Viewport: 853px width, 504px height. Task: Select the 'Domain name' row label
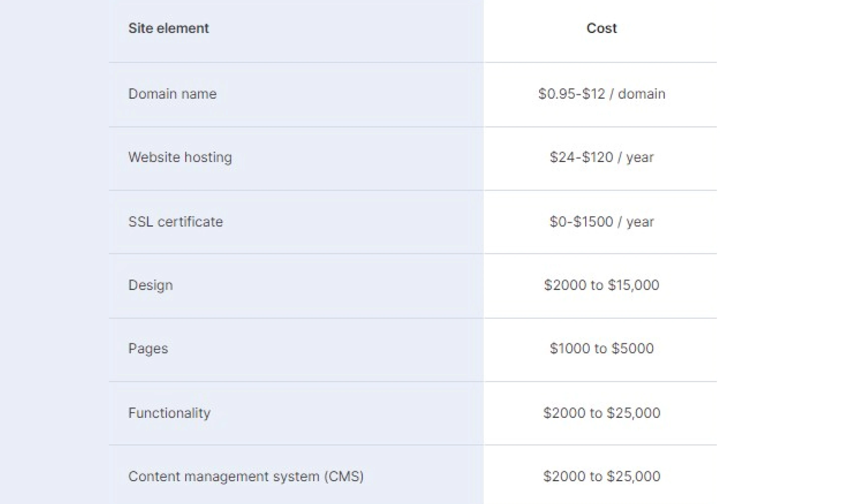pos(173,94)
